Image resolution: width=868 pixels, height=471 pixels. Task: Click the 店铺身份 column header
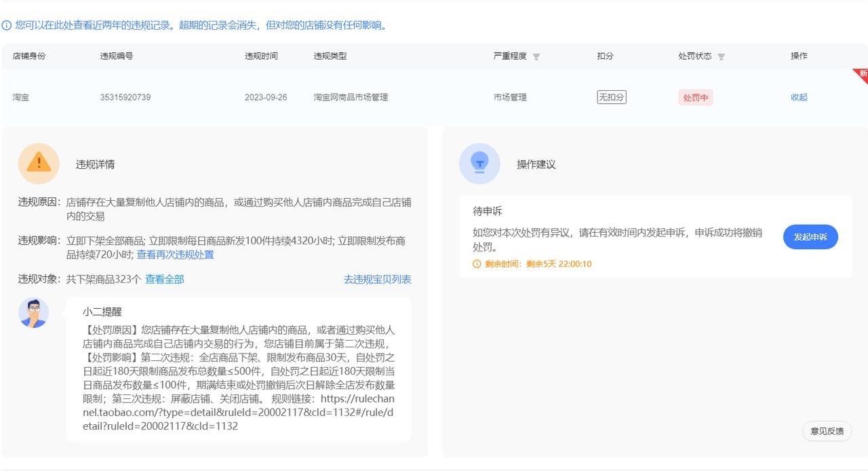pyautogui.click(x=29, y=56)
